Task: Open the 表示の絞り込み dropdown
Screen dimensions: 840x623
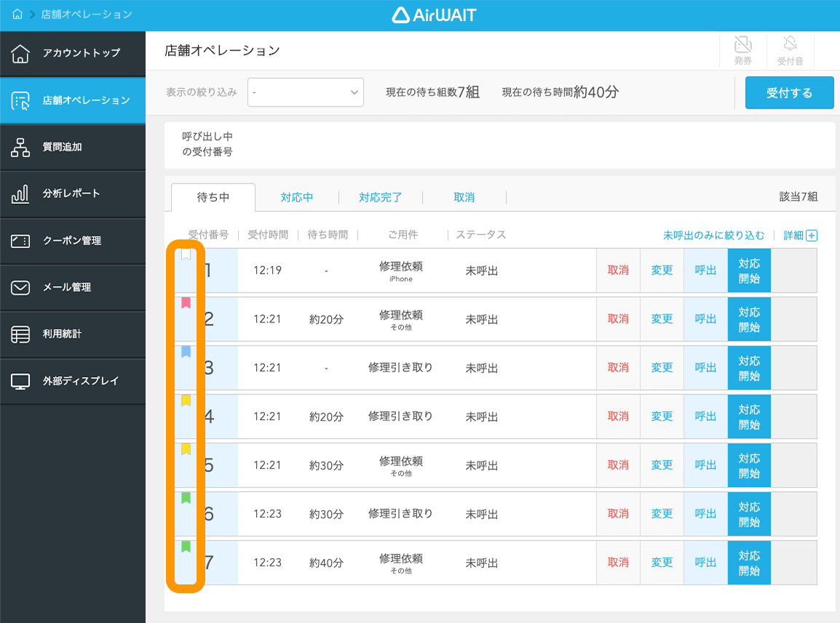Action: click(305, 92)
